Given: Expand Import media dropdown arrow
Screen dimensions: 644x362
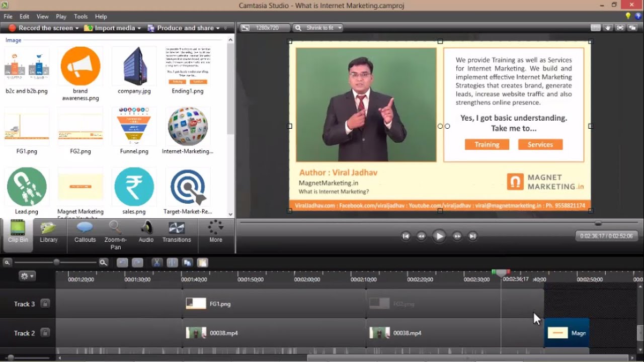Looking at the screenshot, I should (139, 28).
